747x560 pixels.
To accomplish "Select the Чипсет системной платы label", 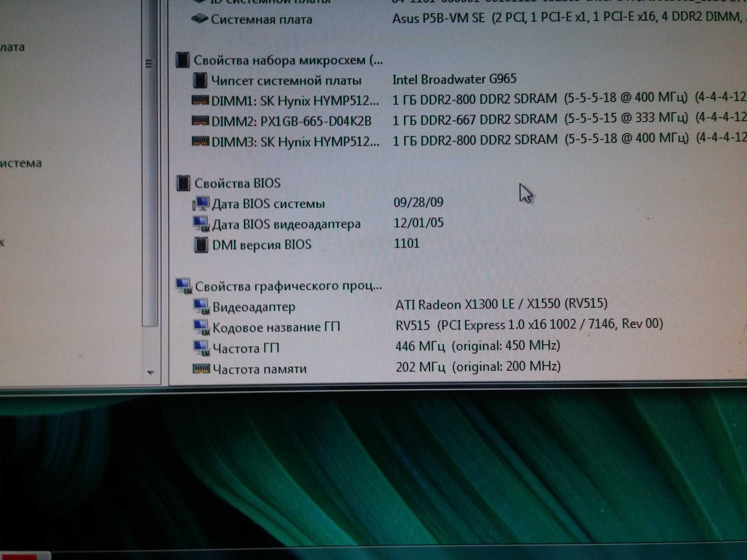I will [x=286, y=81].
